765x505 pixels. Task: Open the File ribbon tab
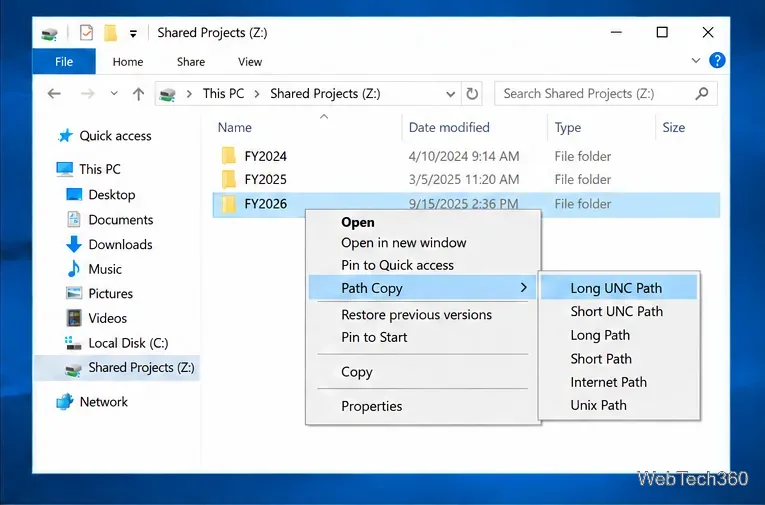64,61
